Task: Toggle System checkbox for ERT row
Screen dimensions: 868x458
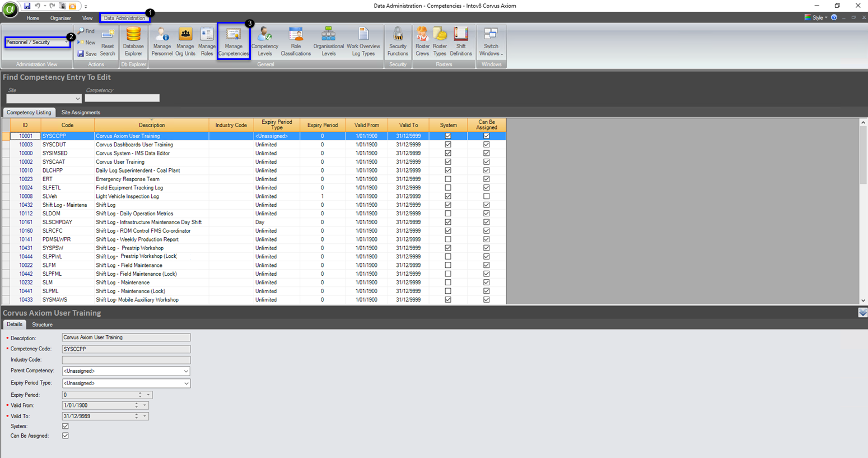Action: [x=448, y=179]
